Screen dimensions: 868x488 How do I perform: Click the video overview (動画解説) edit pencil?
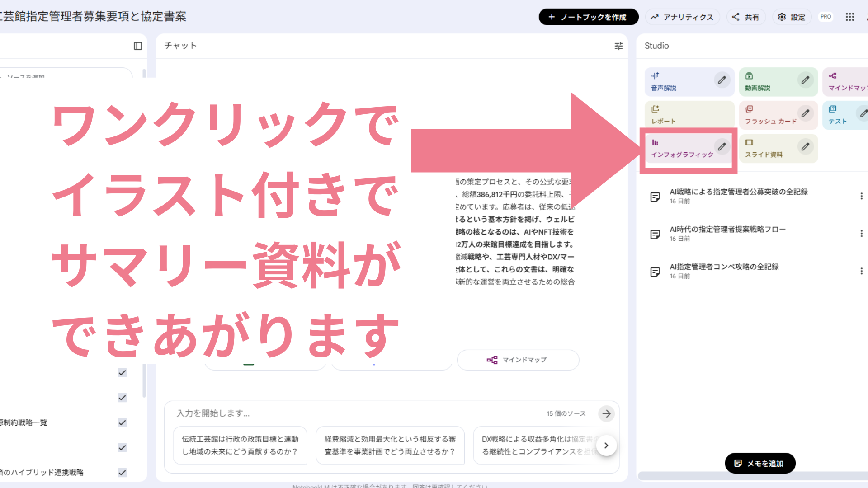tap(805, 80)
